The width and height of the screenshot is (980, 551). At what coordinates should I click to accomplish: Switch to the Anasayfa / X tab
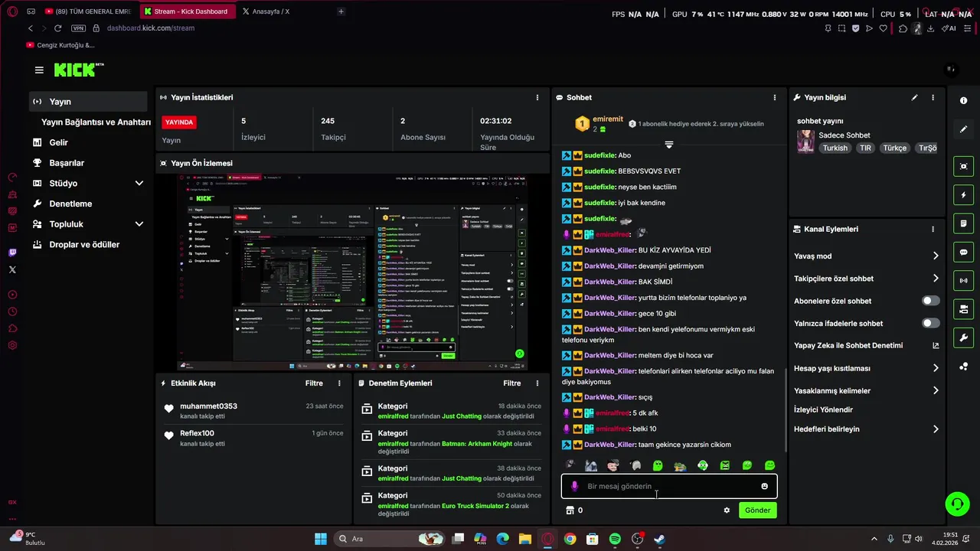[x=269, y=11]
